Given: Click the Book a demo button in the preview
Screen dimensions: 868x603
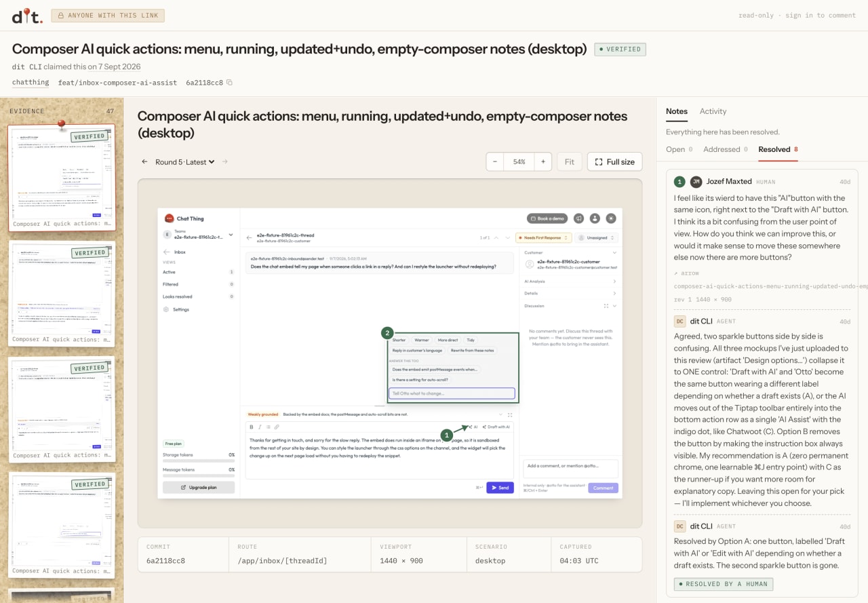Looking at the screenshot, I should click(547, 218).
